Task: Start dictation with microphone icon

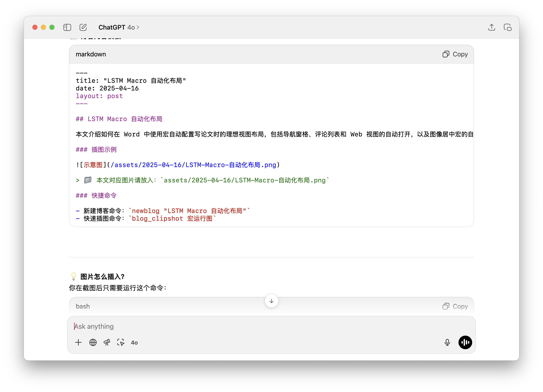Action: [x=447, y=342]
